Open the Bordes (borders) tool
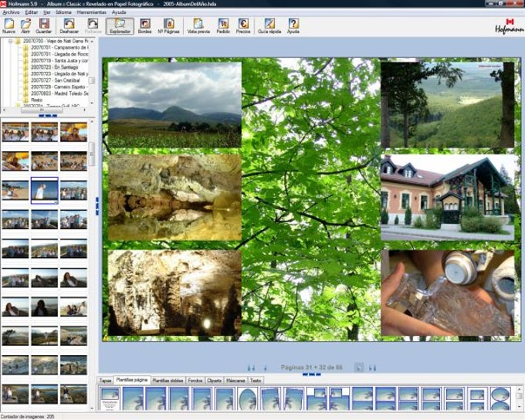Viewport: 525px width, 420px height. [144, 26]
